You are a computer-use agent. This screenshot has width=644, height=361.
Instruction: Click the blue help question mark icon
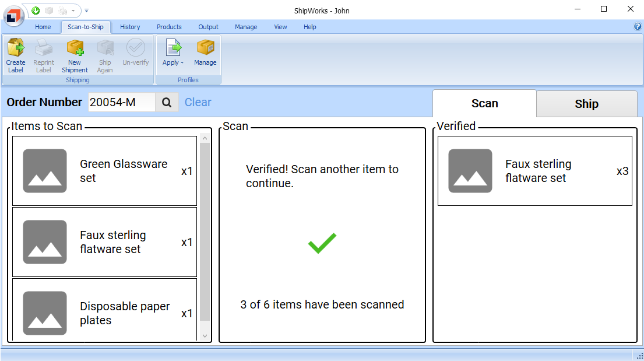(638, 26)
